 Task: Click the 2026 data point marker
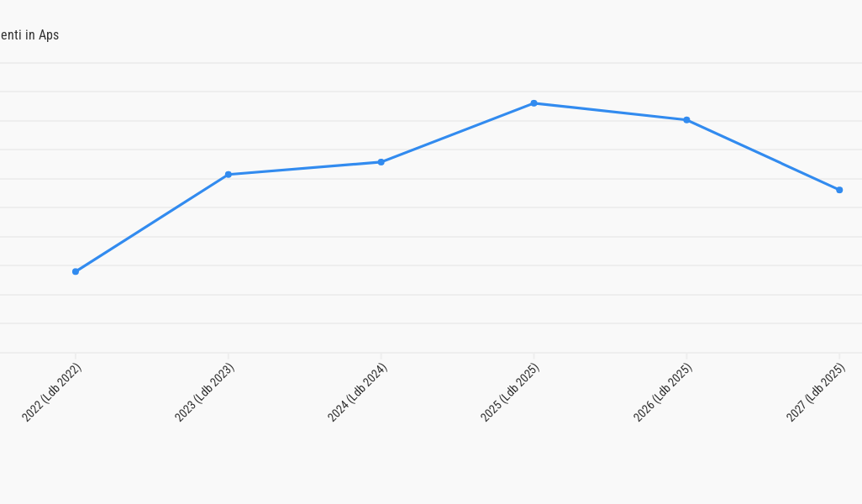pyautogui.click(x=686, y=120)
